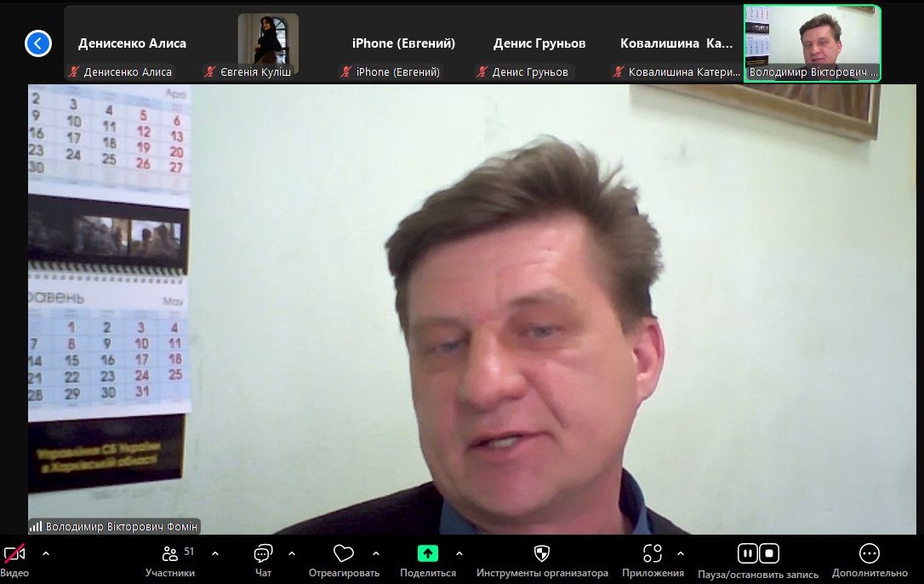Screen dimensions: 924x584
Task: Click muted mic icon of Євгенія Куліш
Action: 210,72
